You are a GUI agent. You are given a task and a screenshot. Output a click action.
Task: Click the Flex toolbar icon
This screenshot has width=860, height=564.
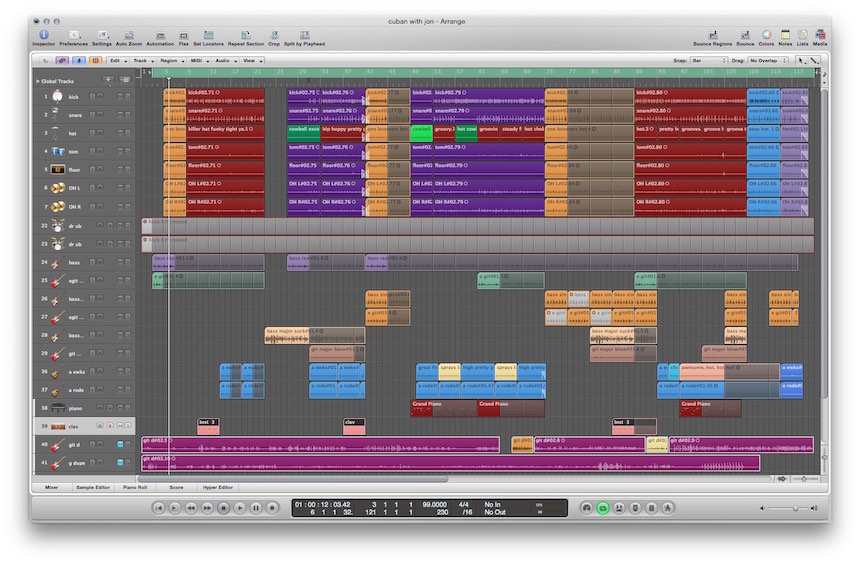point(184,35)
